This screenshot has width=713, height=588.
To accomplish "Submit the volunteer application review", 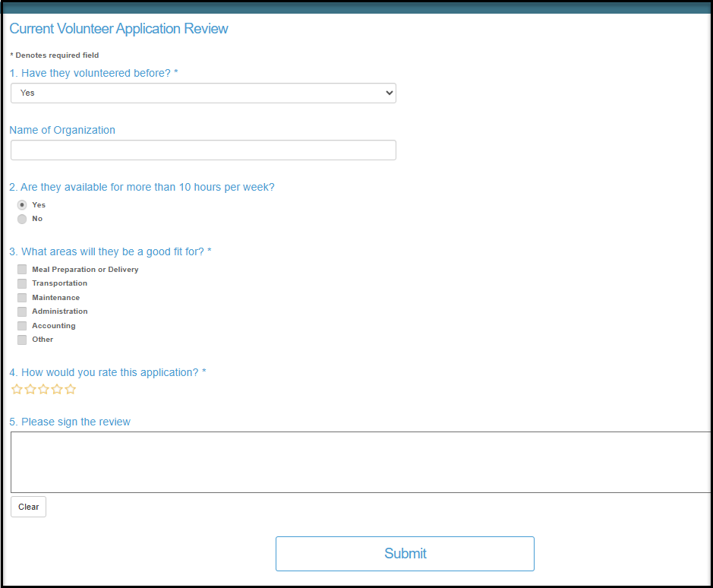I will point(405,553).
